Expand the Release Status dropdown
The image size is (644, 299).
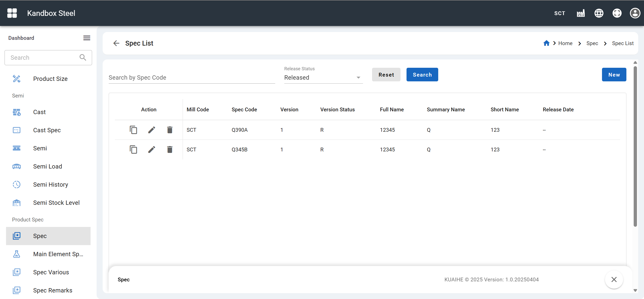[x=323, y=78]
